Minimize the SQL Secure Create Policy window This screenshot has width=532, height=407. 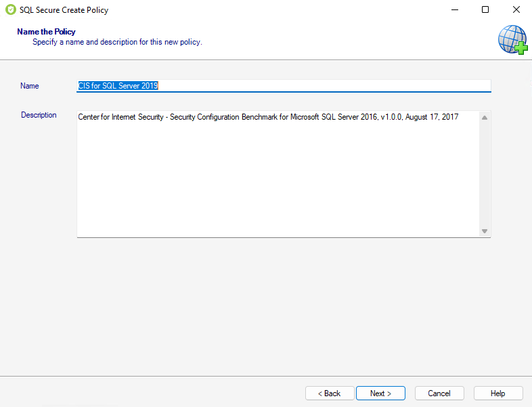455,10
